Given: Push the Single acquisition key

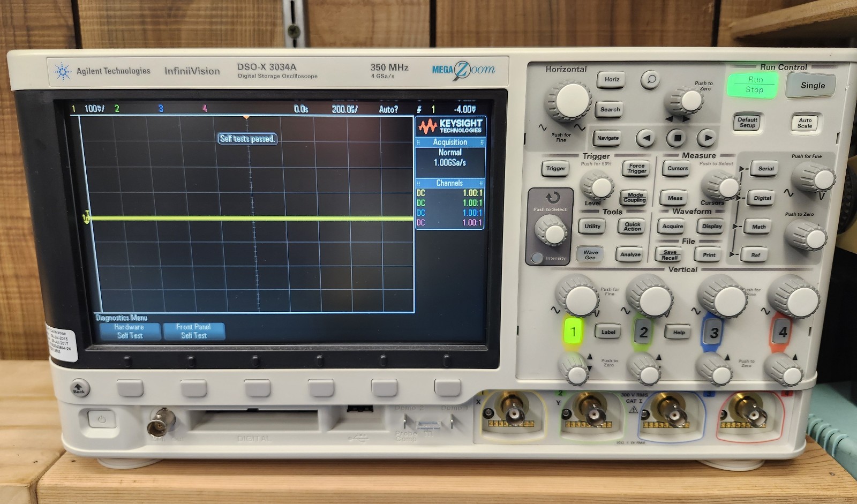Looking at the screenshot, I should (813, 86).
